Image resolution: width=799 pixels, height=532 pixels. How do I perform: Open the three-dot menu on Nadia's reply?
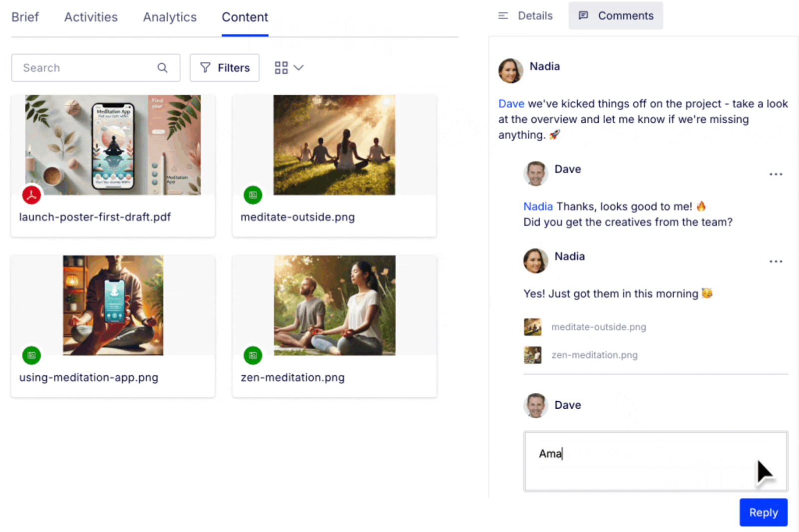(x=776, y=262)
